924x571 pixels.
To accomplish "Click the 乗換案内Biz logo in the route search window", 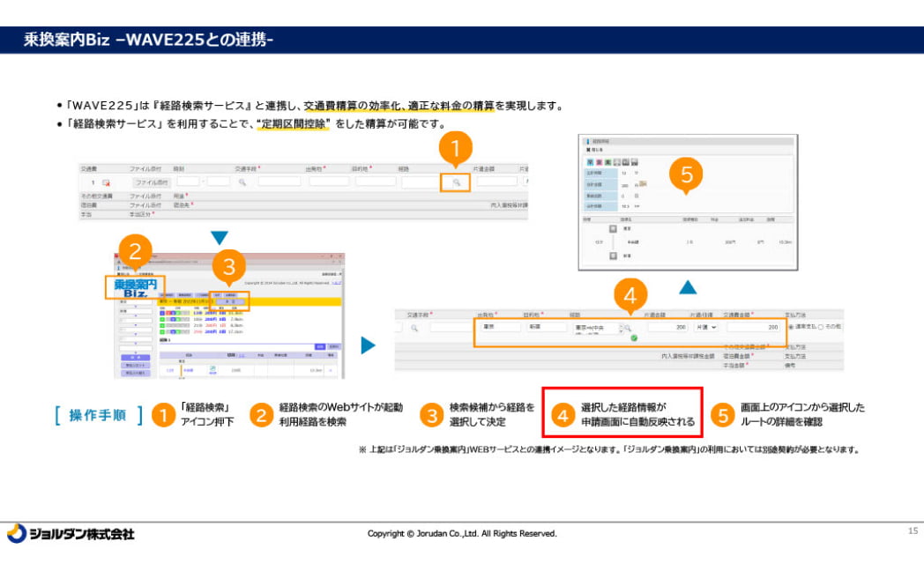I will pyautogui.click(x=135, y=288).
